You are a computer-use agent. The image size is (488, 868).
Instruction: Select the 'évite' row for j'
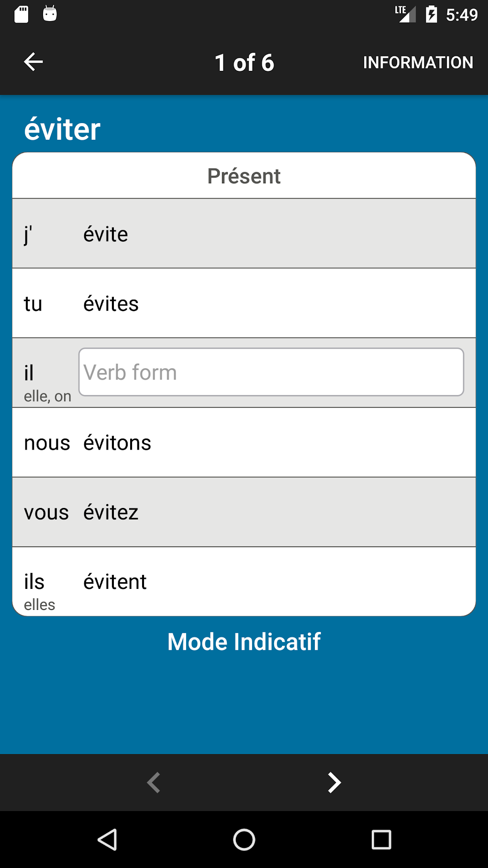click(244, 234)
